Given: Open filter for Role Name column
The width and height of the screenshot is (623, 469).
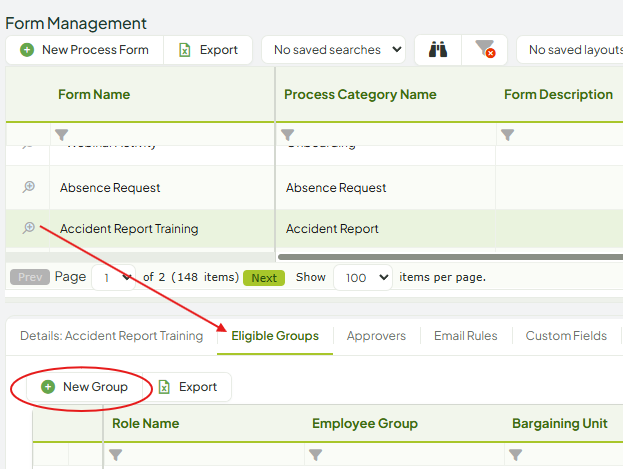Looking at the screenshot, I should pyautogui.click(x=116, y=455).
